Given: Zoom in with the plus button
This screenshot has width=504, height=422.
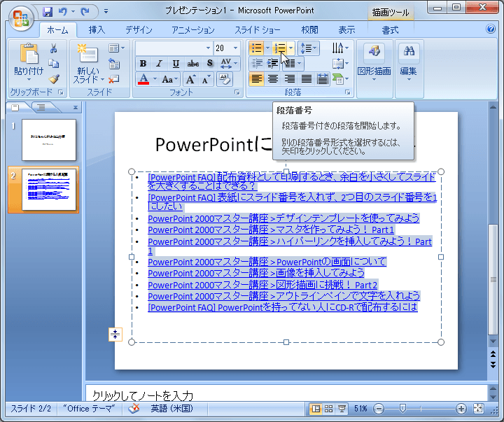Looking at the screenshot, I should point(461,409).
